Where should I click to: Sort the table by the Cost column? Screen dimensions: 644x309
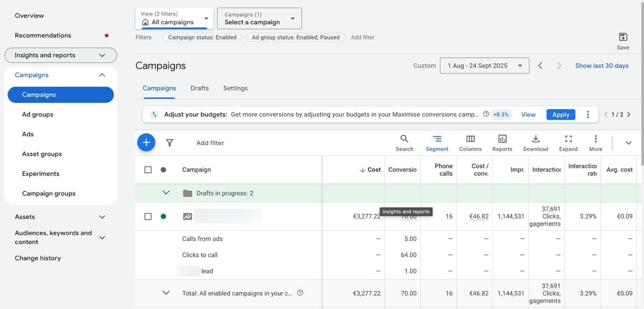373,170
